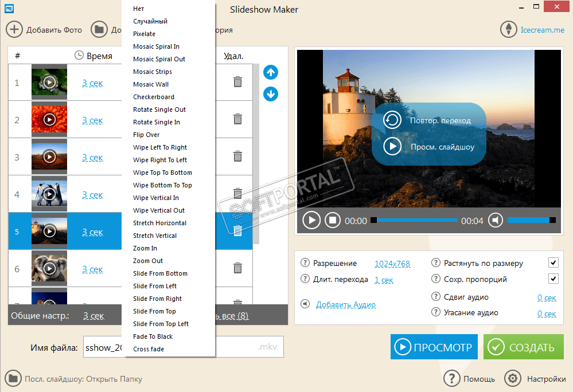Screen dimensions: 573x392
Task: Click the view slideshow play icon overlay
Action: coord(392,146)
